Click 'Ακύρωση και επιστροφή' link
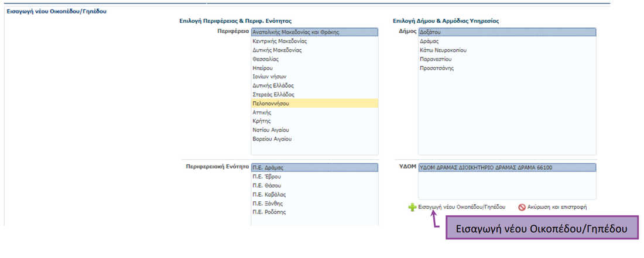This screenshot has width=644, height=258. point(557,207)
